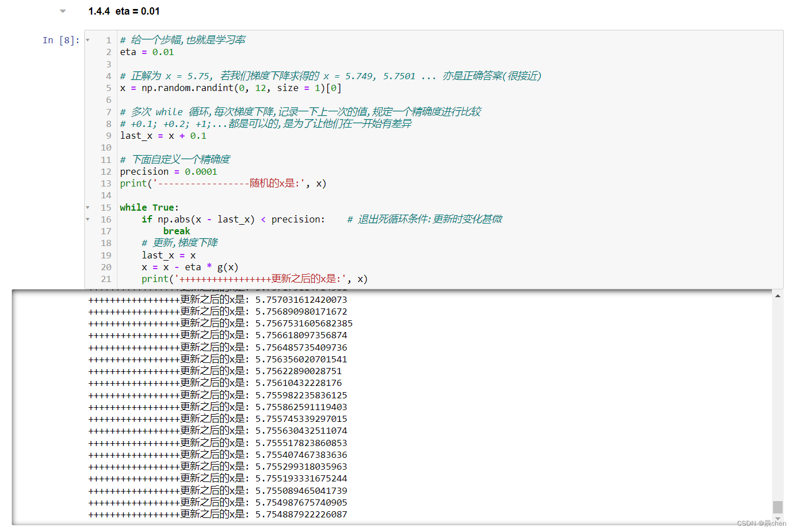Click output value 5.75610432228176
This screenshot has height=532, width=795.
299,383
